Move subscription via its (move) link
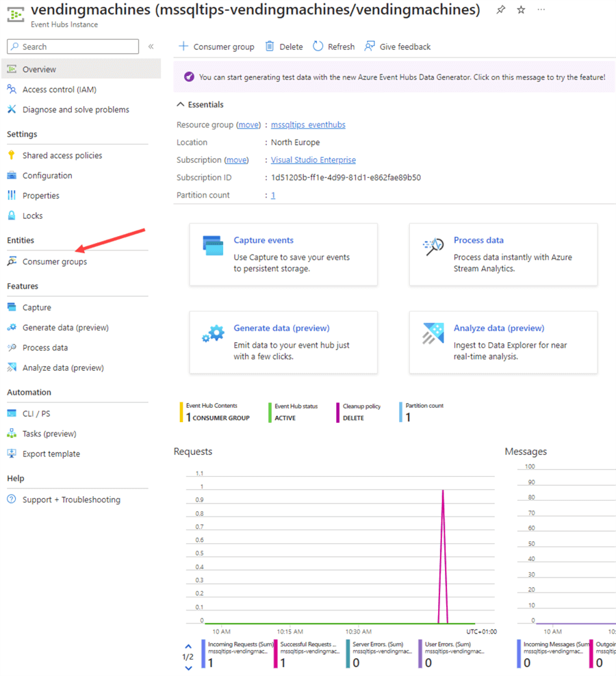The image size is (616, 676). [x=236, y=160]
